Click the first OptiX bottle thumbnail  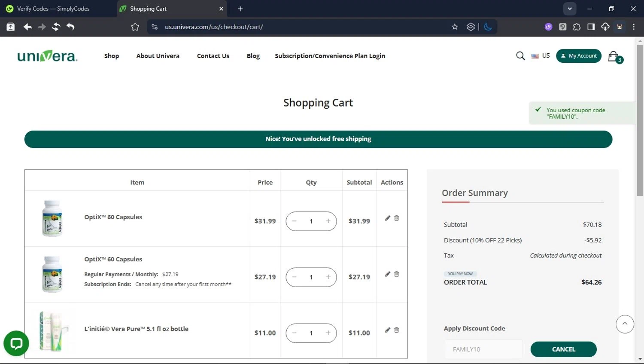(52, 218)
